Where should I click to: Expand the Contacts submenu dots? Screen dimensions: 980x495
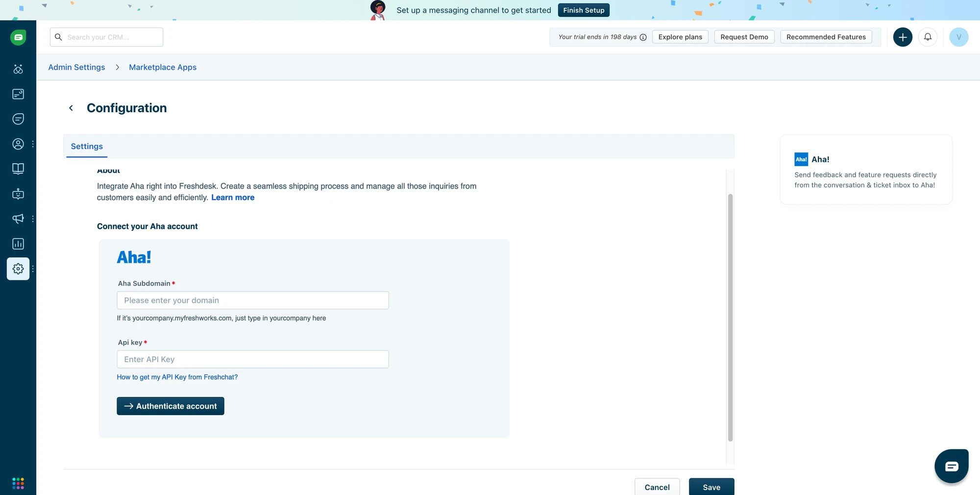pyautogui.click(x=33, y=144)
